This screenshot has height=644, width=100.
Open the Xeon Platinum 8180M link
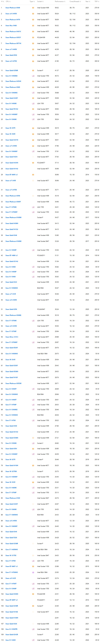[13, 241]
